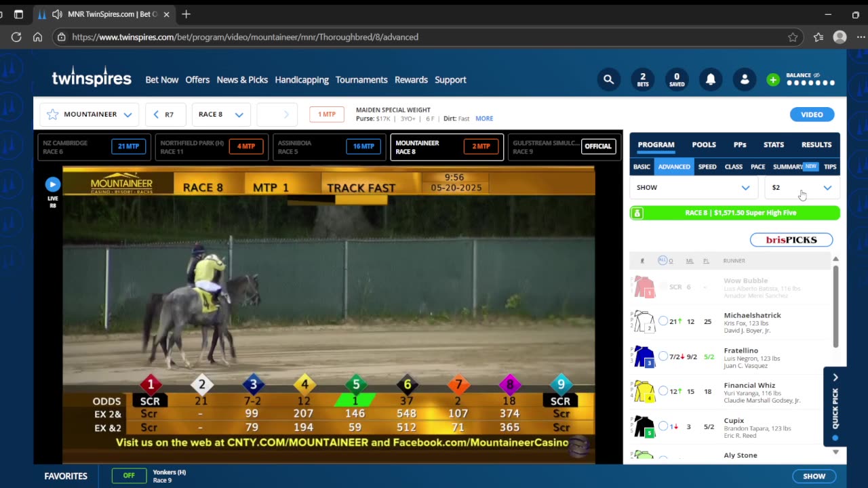Open a new browser tab
Screen dimensions: 868x488
(186, 14)
